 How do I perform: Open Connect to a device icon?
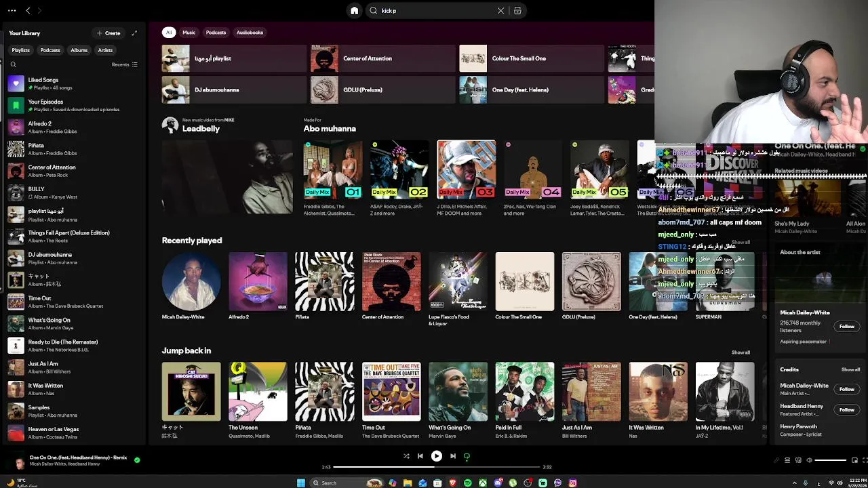coord(798,460)
